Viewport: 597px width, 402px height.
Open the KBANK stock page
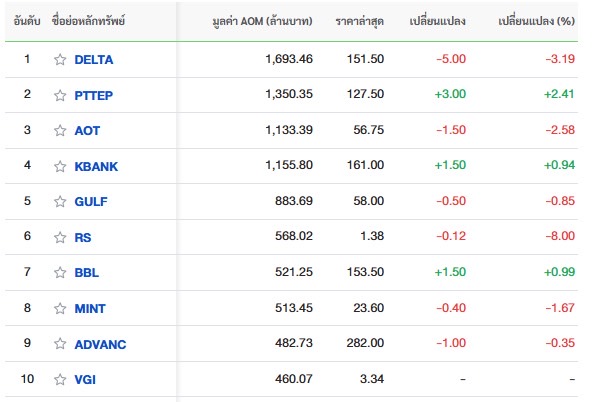coord(96,166)
